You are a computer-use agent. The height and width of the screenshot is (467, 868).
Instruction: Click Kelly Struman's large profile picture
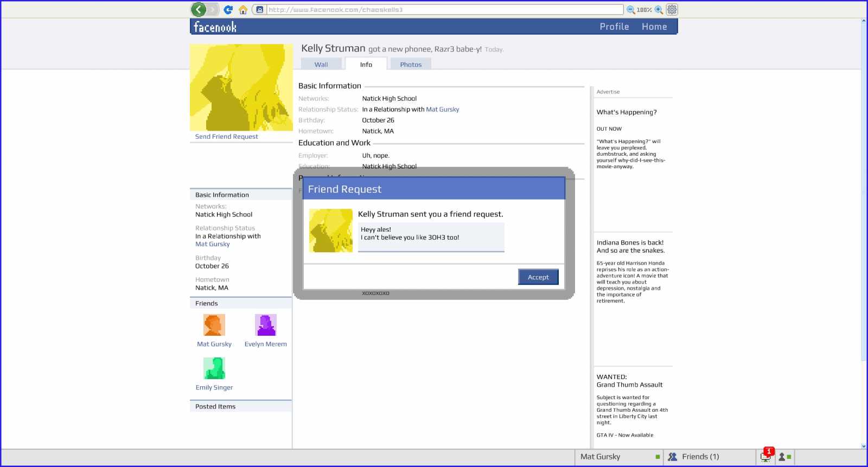pyautogui.click(x=241, y=87)
